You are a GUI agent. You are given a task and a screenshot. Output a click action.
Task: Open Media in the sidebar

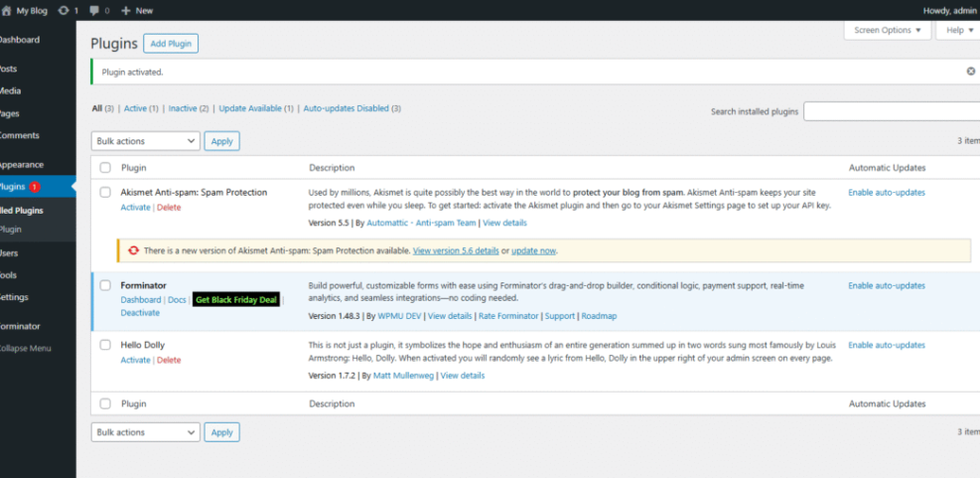(x=11, y=90)
